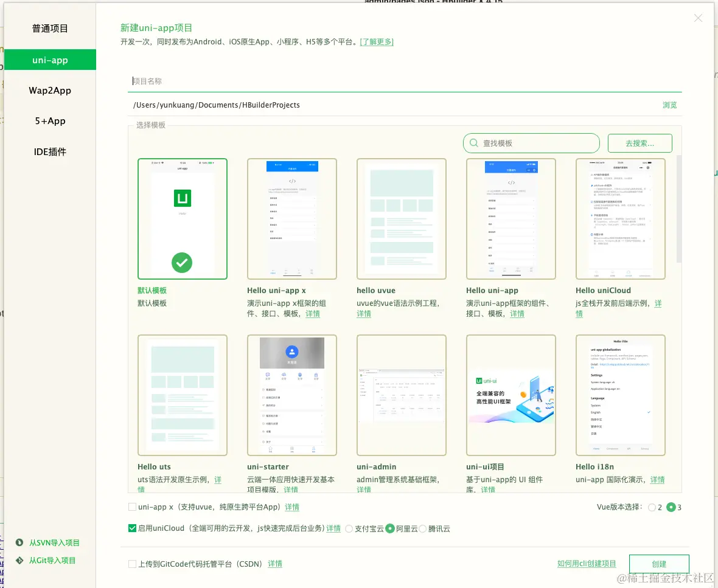Click the Hello uniCloud title text

coord(603,291)
